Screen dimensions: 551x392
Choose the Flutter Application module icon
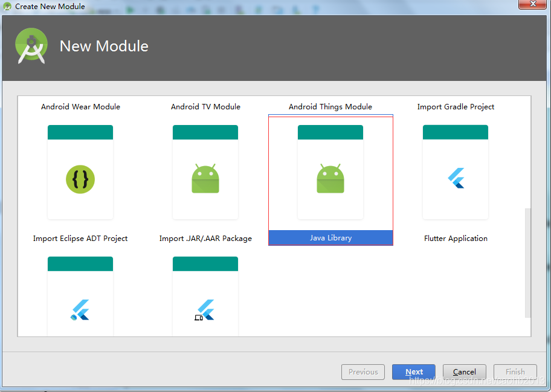coord(456,179)
